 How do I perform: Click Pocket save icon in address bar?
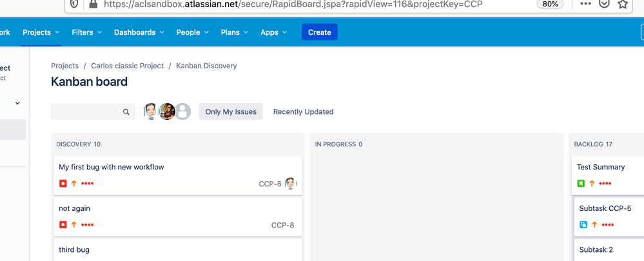click(x=604, y=4)
